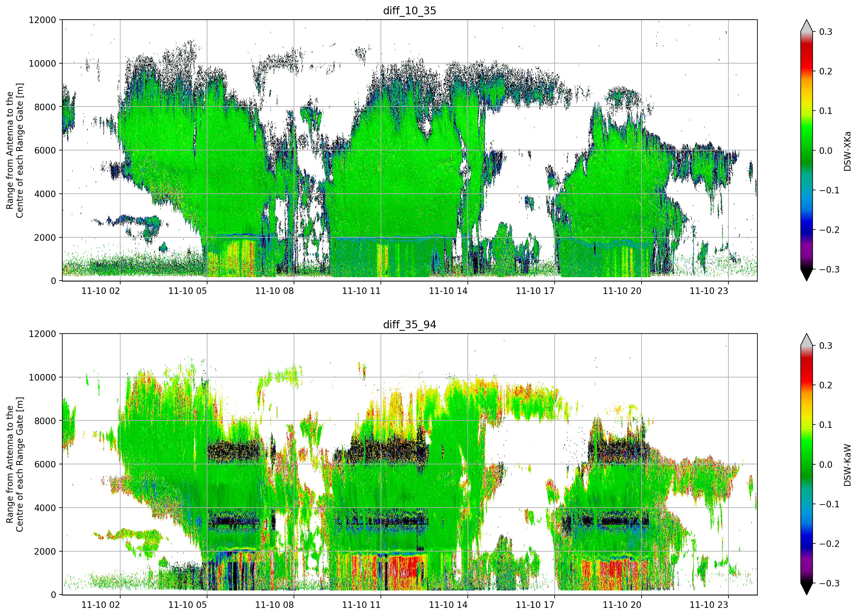Click the upper colorbar's bottom black arrow
The height and width of the screenshot is (616, 858).
806,275
